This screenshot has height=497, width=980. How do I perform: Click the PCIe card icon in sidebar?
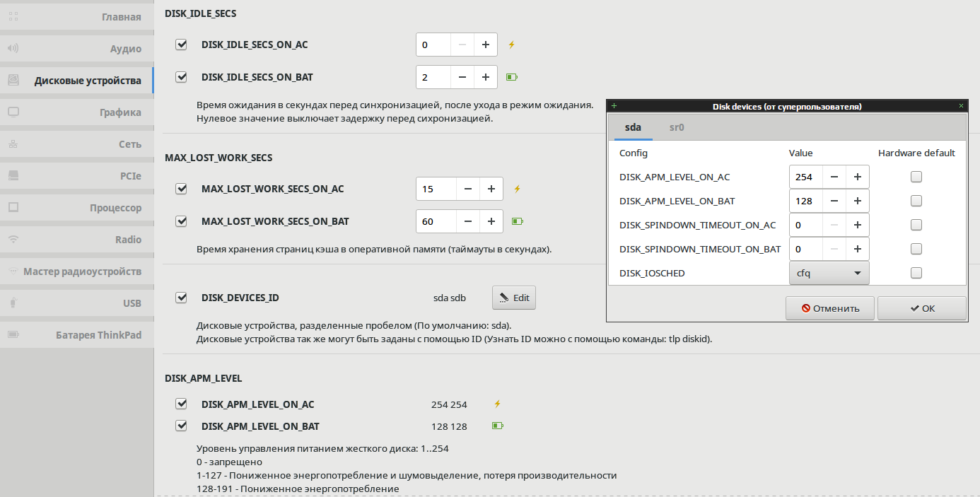[x=13, y=176]
